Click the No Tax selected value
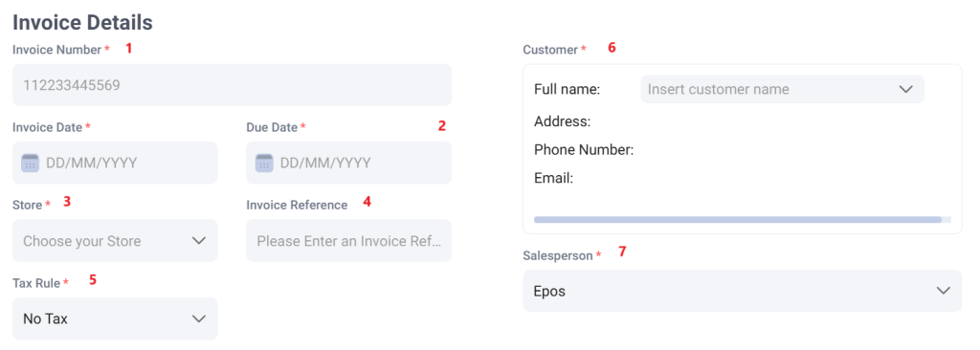This screenshot has width=980, height=350. pyautogui.click(x=46, y=318)
